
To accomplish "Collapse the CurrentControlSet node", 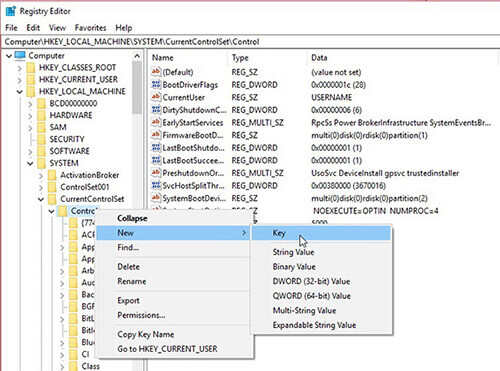I will click(x=41, y=200).
